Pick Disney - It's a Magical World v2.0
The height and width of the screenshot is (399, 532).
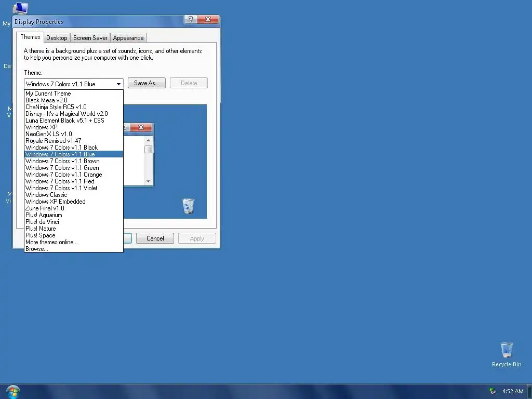click(74, 114)
